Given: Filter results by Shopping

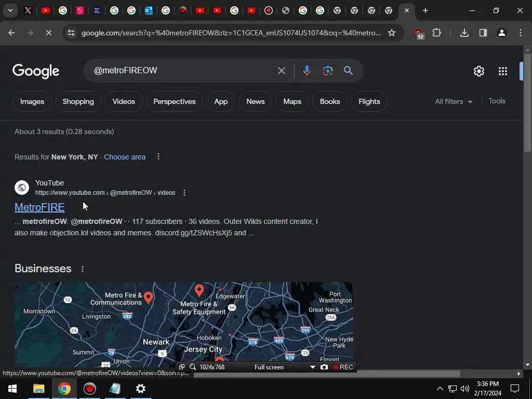Looking at the screenshot, I should [x=78, y=101].
